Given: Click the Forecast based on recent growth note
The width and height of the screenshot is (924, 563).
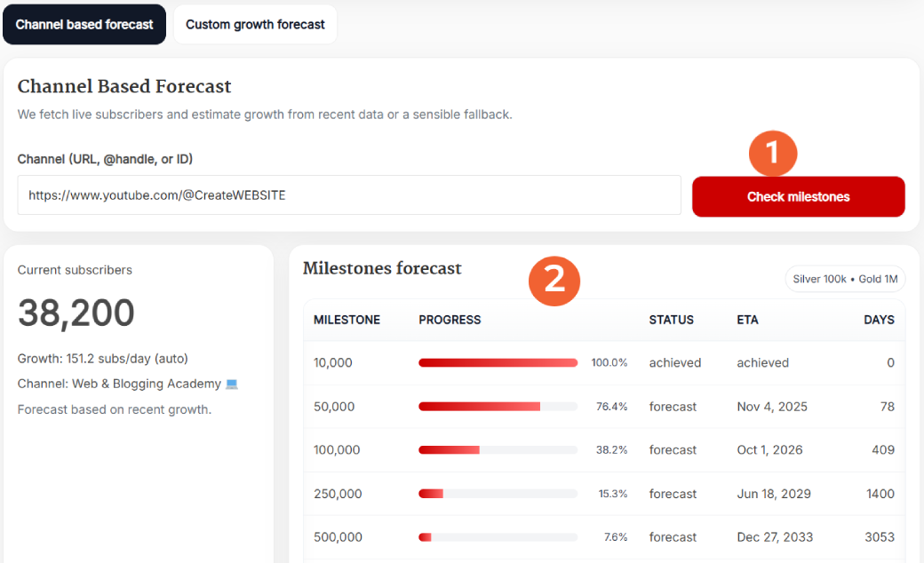Looking at the screenshot, I should pos(115,409).
